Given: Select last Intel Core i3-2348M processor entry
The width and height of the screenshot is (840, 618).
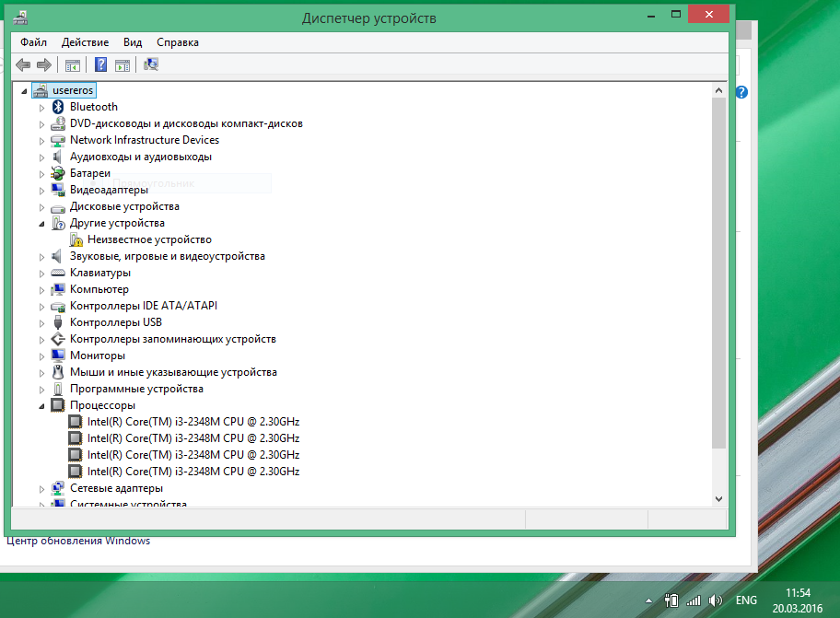Looking at the screenshot, I should (193, 472).
